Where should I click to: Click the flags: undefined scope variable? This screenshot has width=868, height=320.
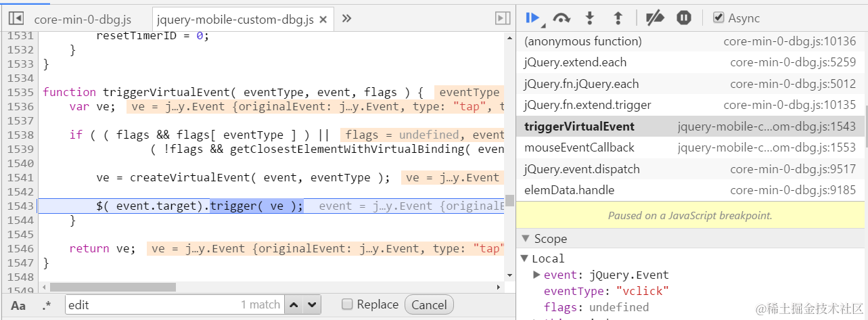point(596,307)
